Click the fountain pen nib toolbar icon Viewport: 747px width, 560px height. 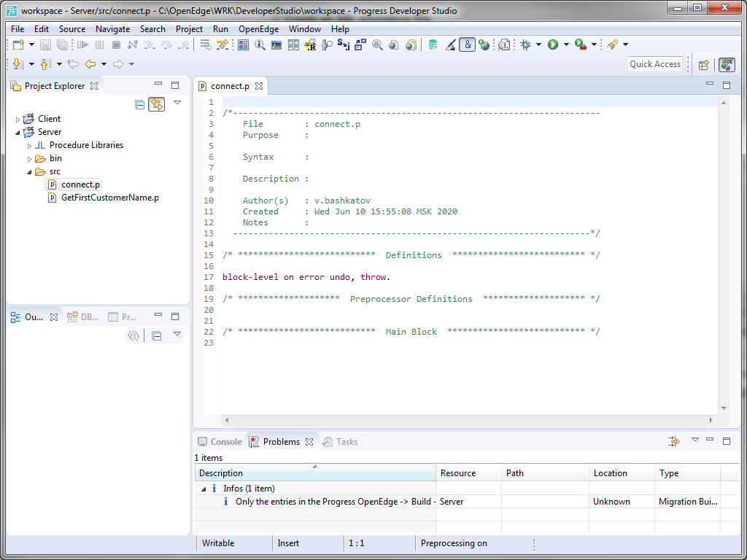pyautogui.click(x=612, y=44)
